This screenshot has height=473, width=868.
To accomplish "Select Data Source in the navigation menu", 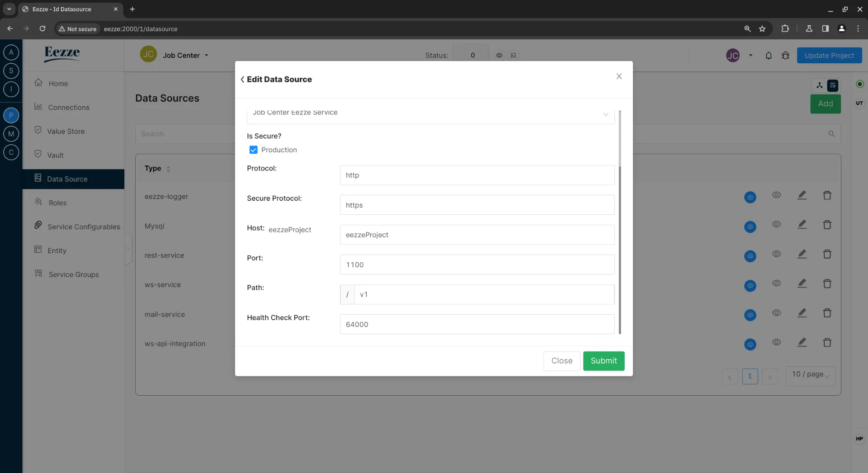I will pos(67,179).
